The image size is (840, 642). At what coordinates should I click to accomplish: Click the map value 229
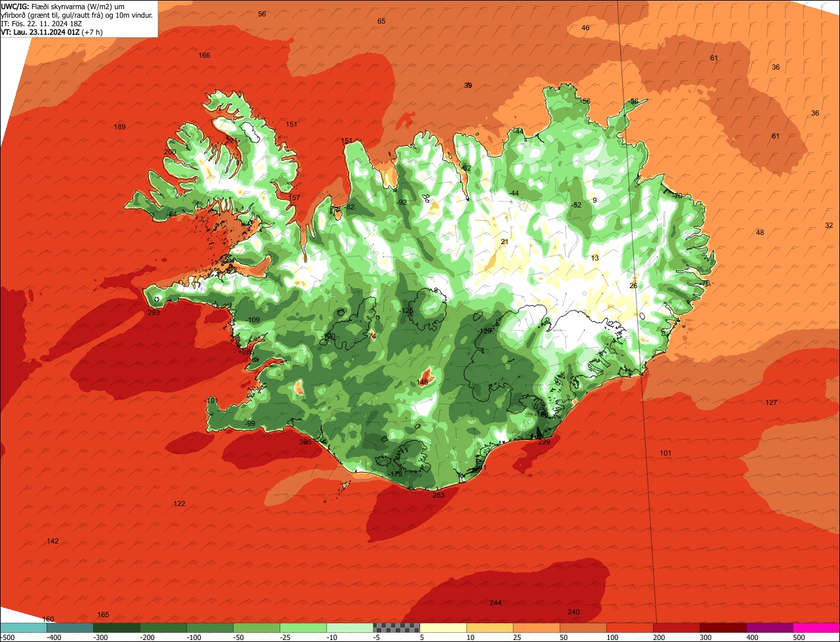click(x=544, y=442)
